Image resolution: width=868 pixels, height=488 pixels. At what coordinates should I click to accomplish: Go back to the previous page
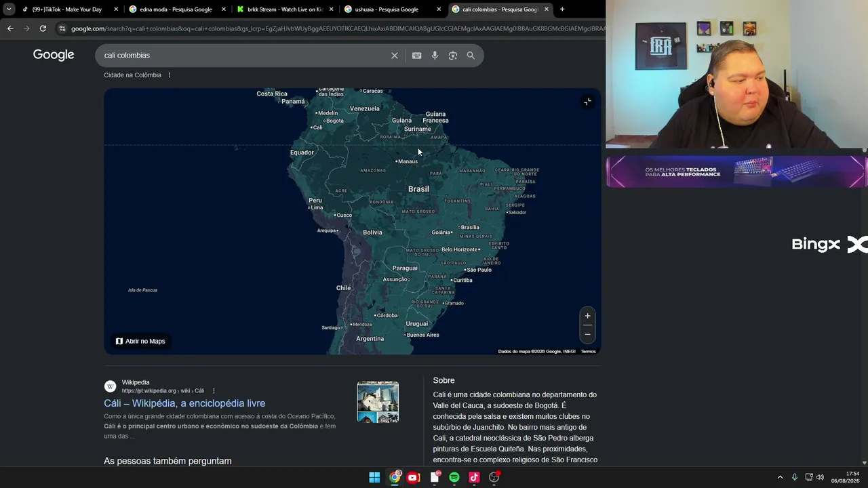click(x=10, y=28)
